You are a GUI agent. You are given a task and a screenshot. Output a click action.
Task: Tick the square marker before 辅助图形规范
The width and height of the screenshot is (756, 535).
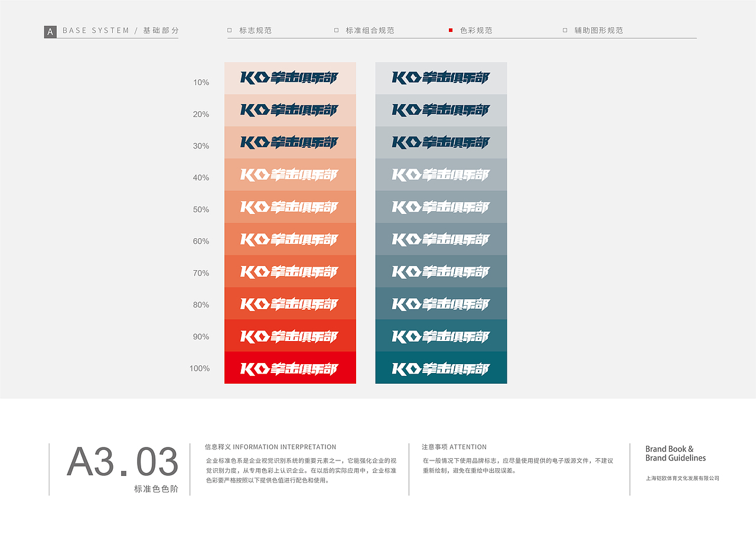pos(565,30)
